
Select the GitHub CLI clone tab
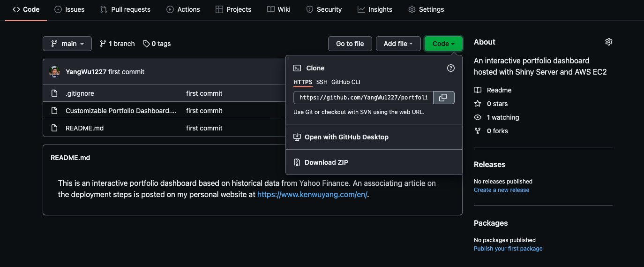click(x=346, y=82)
